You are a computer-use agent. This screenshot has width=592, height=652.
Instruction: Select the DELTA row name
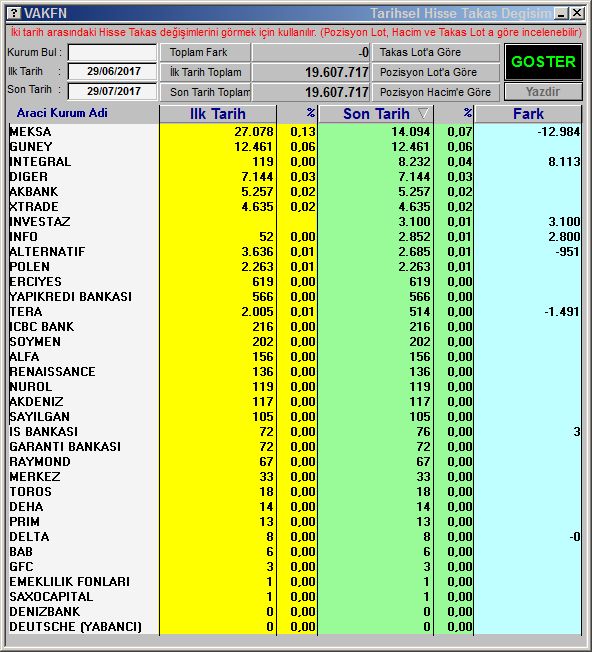tap(29, 537)
